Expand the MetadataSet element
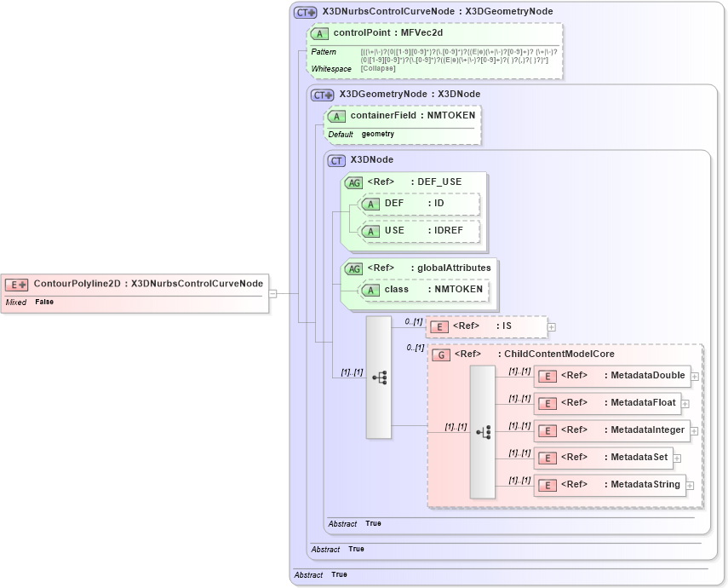Screen dimensions: 728x588 pos(677,458)
